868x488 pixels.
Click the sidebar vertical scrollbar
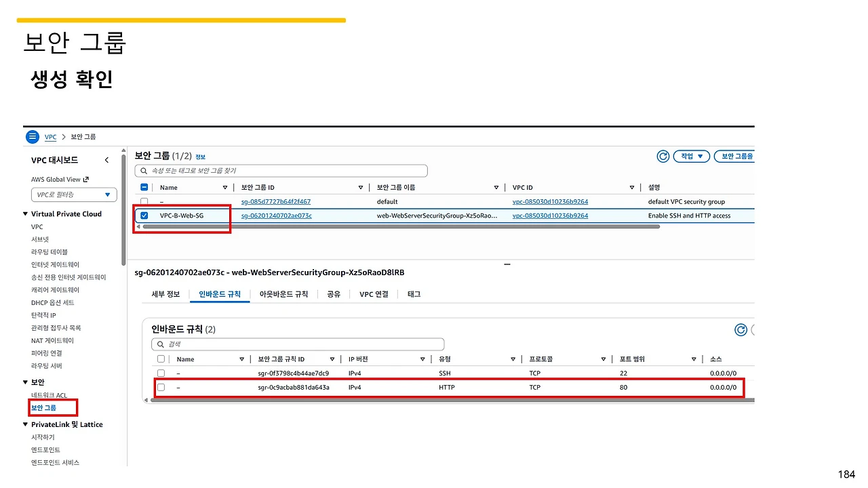(123, 210)
